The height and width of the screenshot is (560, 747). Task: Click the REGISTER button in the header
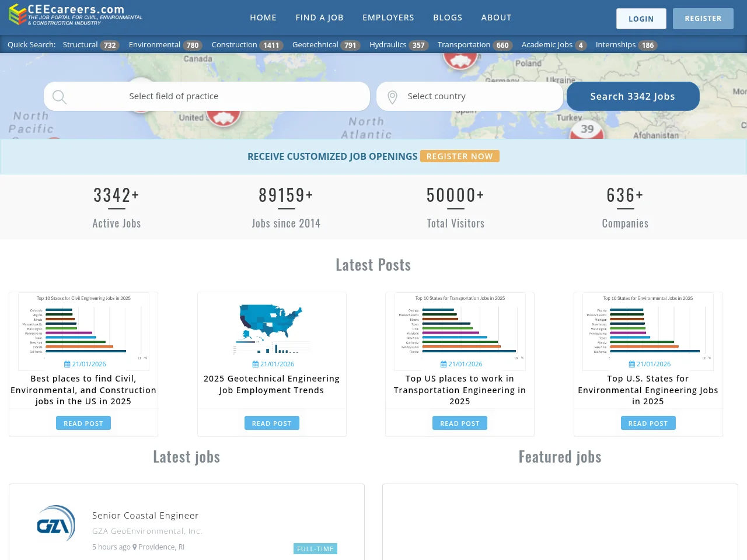point(703,19)
